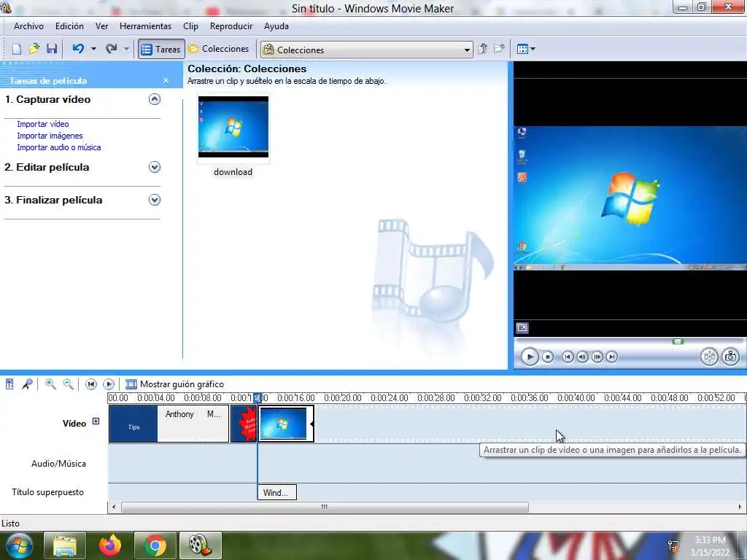
Task: Collapse the Capturar vídeo section
Action: pos(155,99)
